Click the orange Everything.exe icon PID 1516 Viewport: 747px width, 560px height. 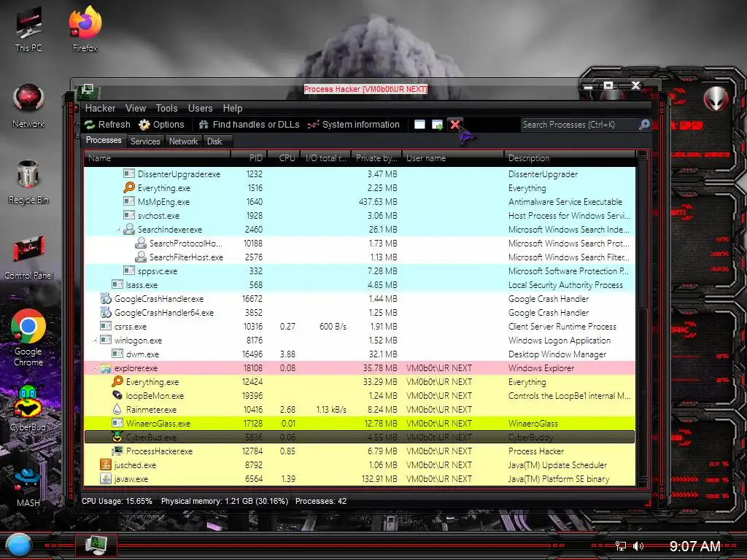(129, 188)
